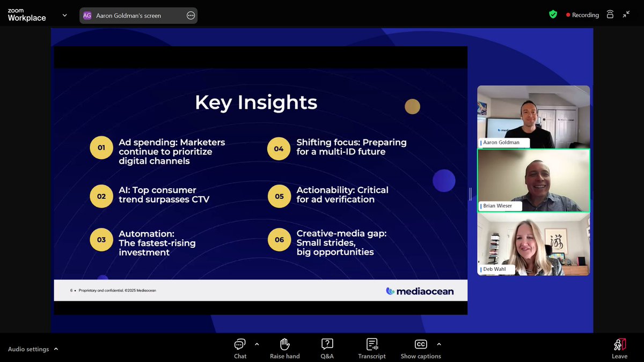Click the 04 insight number circle
Viewport: 644px width, 362px height.
pyautogui.click(x=279, y=149)
